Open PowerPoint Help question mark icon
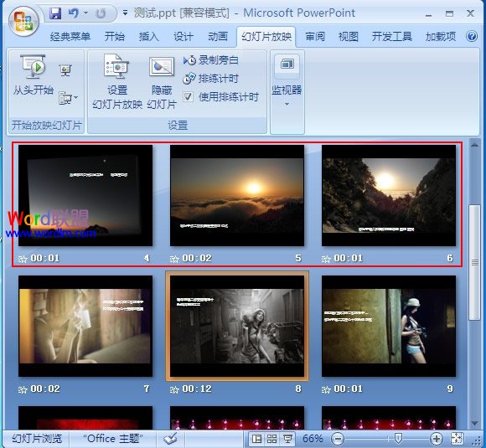 [x=472, y=36]
